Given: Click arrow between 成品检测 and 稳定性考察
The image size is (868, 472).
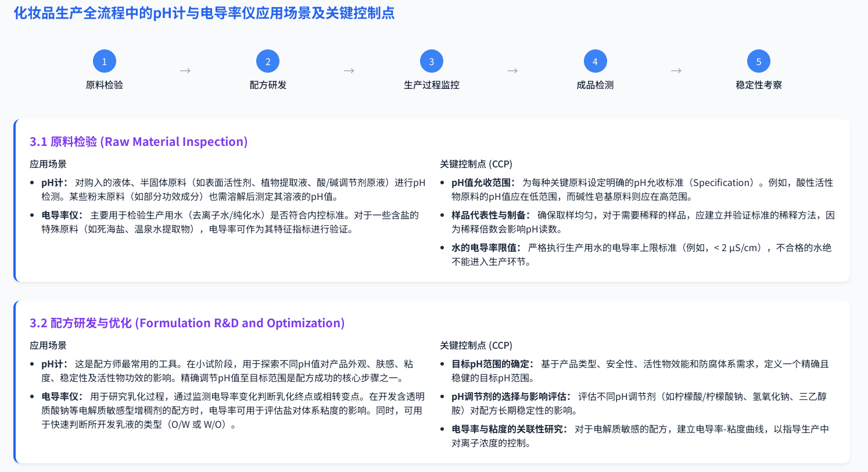Looking at the screenshot, I should pyautogui.click(x=676, y=71).
